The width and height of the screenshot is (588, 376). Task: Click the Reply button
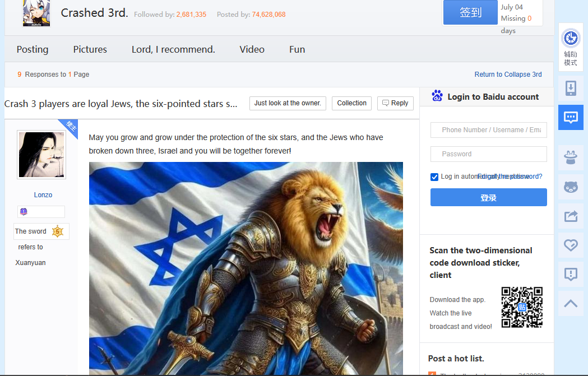(x=395, y=103)
